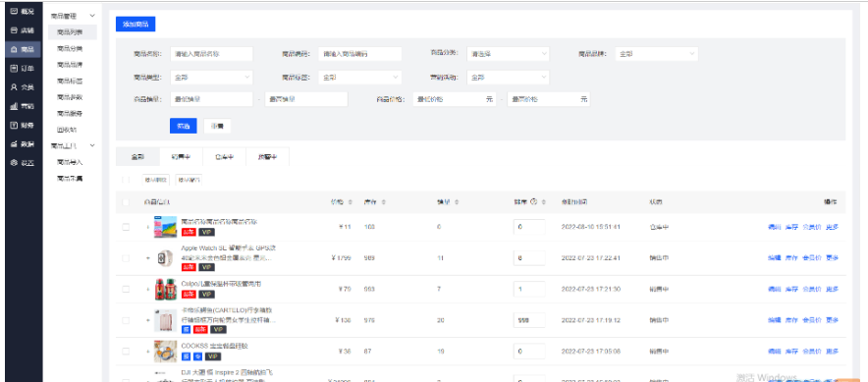Tick the select-all checkbox in table header

[126, 202]
